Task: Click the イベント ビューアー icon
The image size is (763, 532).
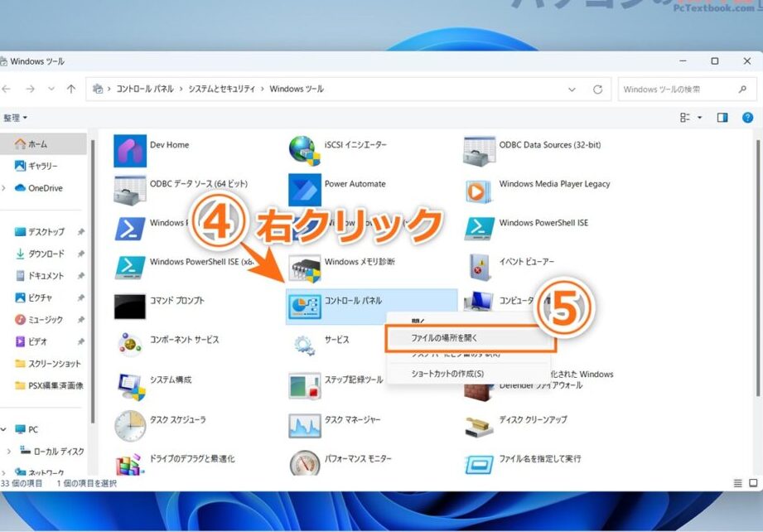Action: coord(479,267)
